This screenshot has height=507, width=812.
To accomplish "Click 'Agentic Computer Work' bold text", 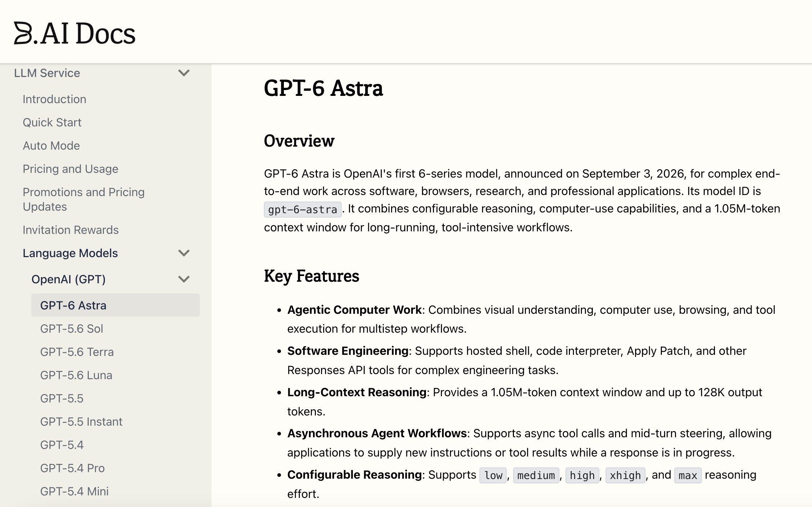I will click(354, 310).
